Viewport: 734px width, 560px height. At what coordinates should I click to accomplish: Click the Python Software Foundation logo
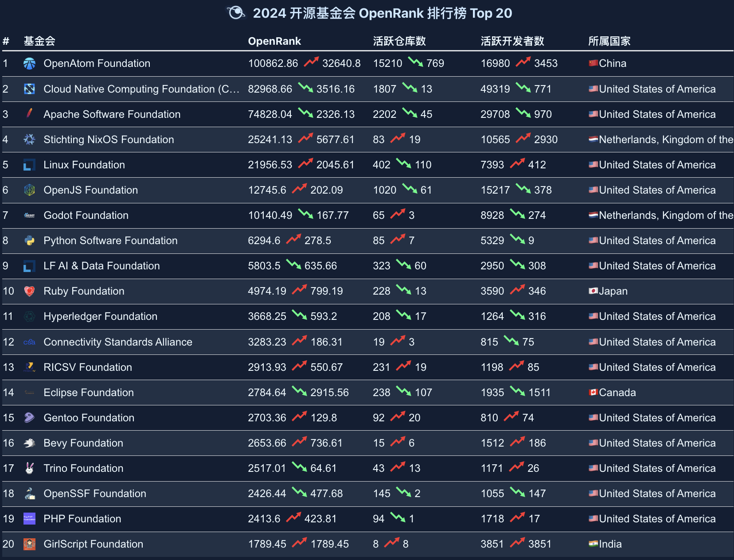29,241
